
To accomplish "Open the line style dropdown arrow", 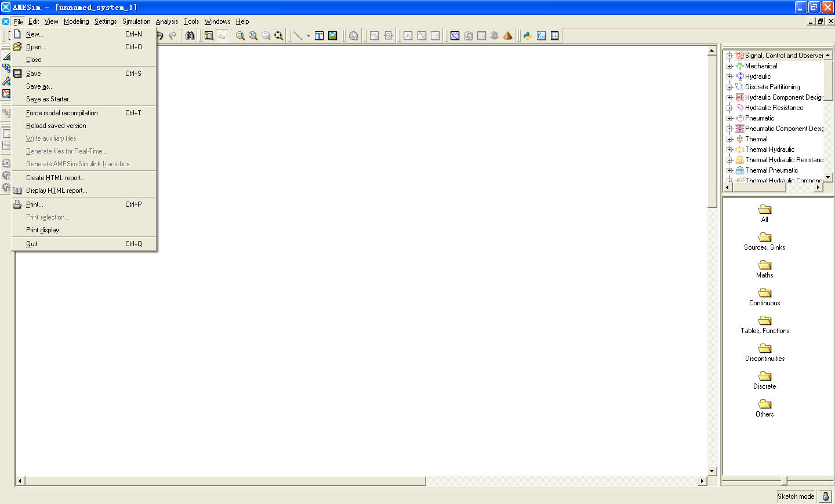I will (308, 36).
